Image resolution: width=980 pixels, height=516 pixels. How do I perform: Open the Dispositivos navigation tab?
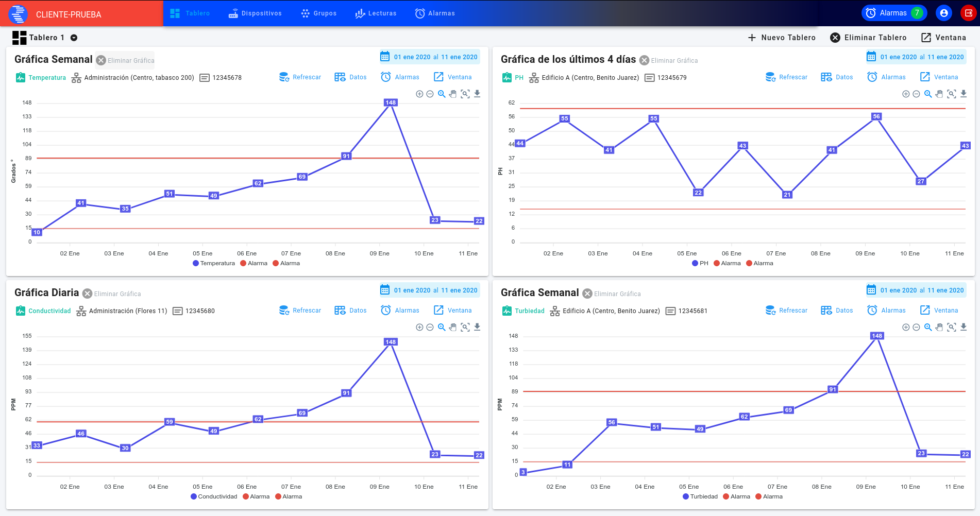coord(255,13)
